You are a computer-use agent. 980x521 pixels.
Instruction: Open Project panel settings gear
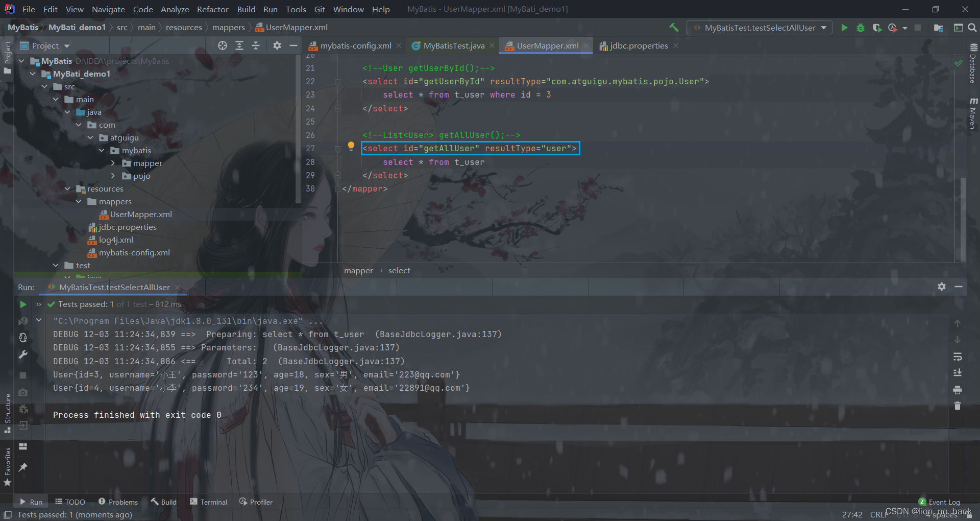277,45
